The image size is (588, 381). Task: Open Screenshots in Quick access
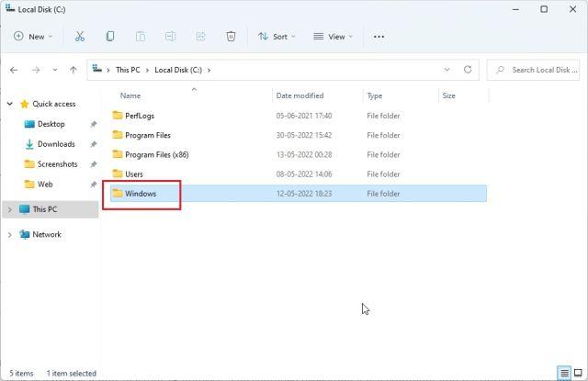click(57, 164)
